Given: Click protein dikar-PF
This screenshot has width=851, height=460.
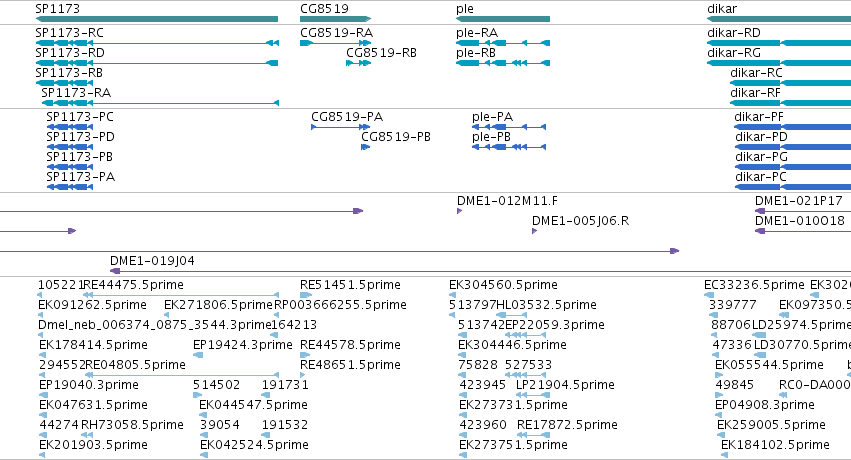Looking at the screenshot, I should [759, 117].
